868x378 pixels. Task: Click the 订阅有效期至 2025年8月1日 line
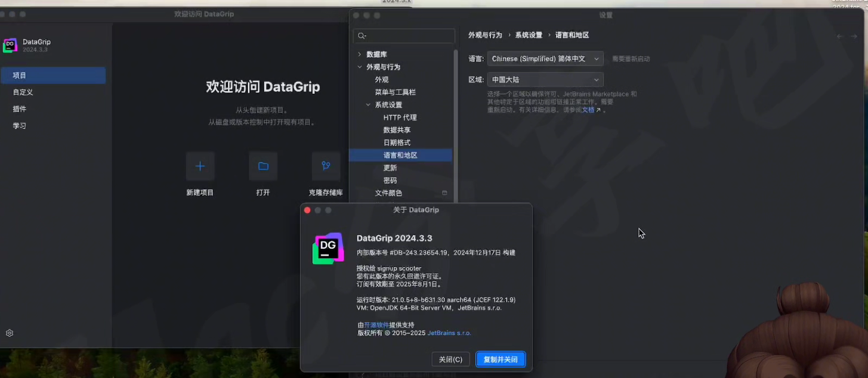pos(399,284)
